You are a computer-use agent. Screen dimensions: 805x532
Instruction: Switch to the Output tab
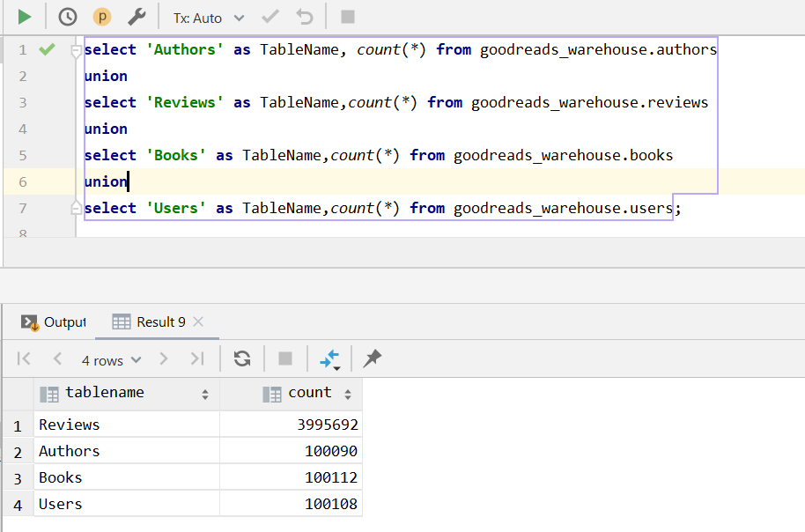[54, 322]
